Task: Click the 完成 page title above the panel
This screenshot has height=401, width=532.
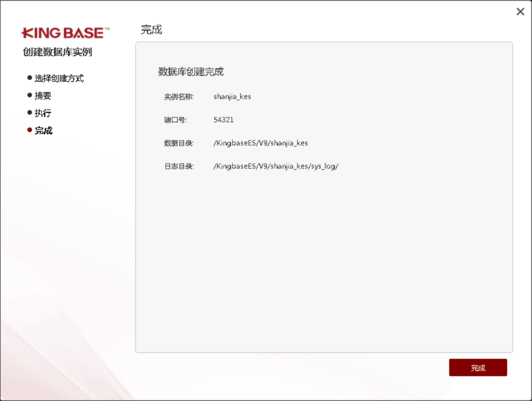Action: point(151,30)
